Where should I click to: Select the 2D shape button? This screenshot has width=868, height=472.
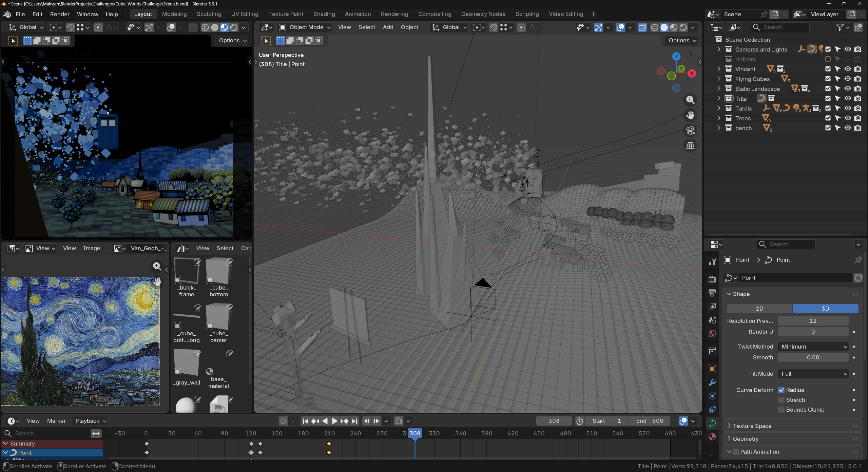coord(759,309)
